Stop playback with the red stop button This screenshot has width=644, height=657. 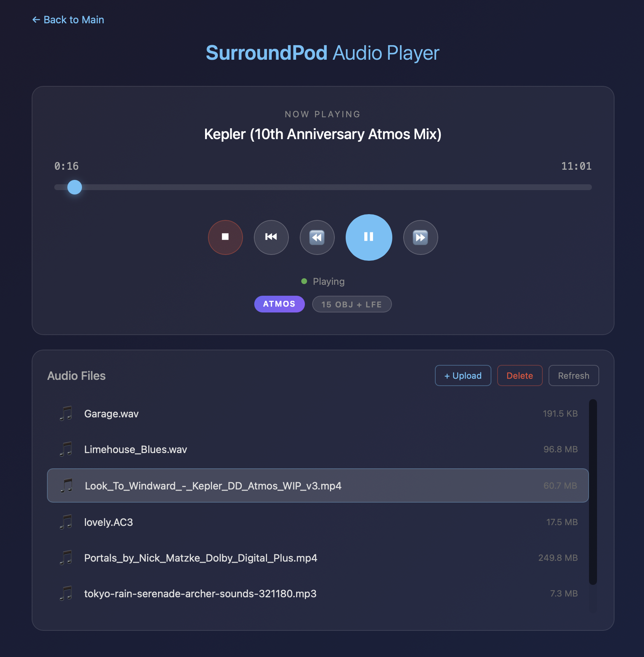click(225, 237)
